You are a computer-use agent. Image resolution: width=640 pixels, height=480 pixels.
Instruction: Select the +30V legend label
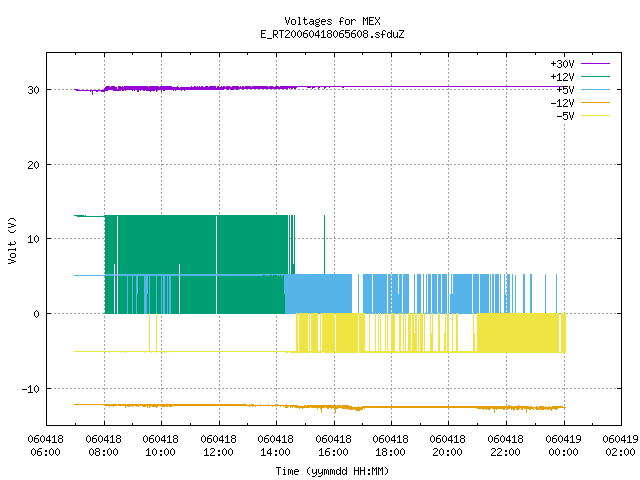562,64
